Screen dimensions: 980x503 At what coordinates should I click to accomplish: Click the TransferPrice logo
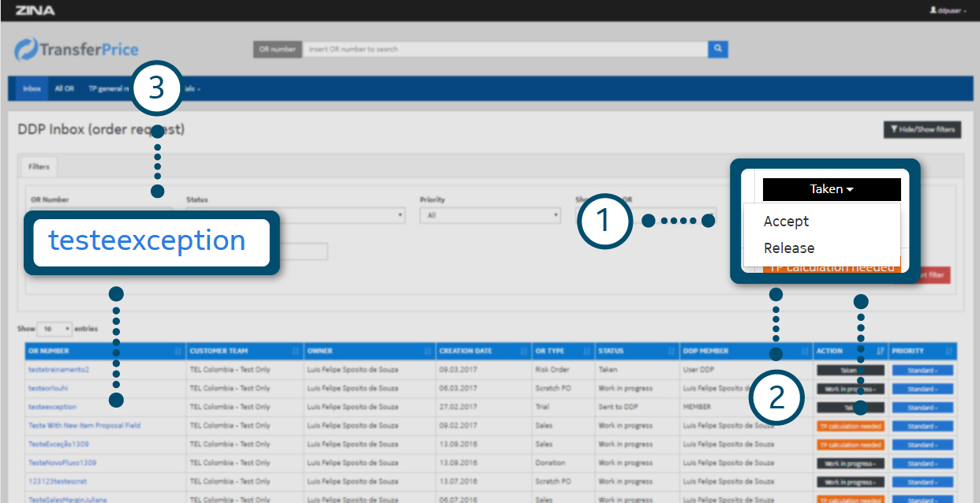pyautogui.click(x=77, y=50)
